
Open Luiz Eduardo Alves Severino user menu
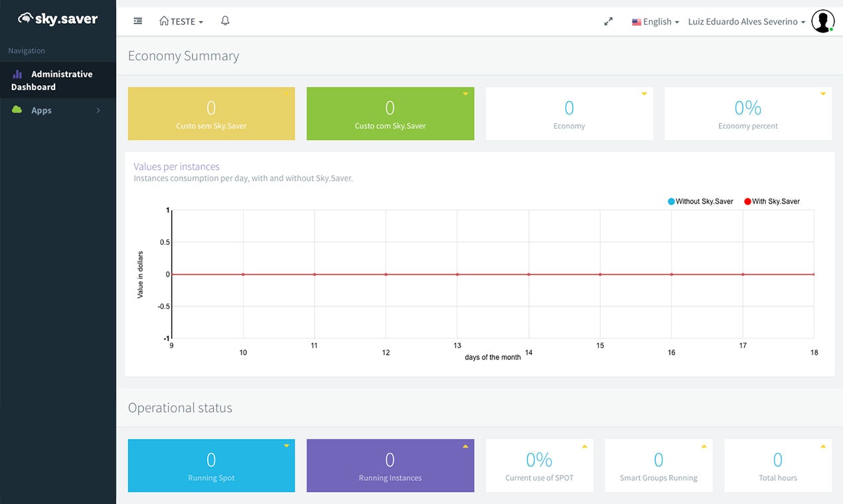pyautogui.click(x=746, y=22)
